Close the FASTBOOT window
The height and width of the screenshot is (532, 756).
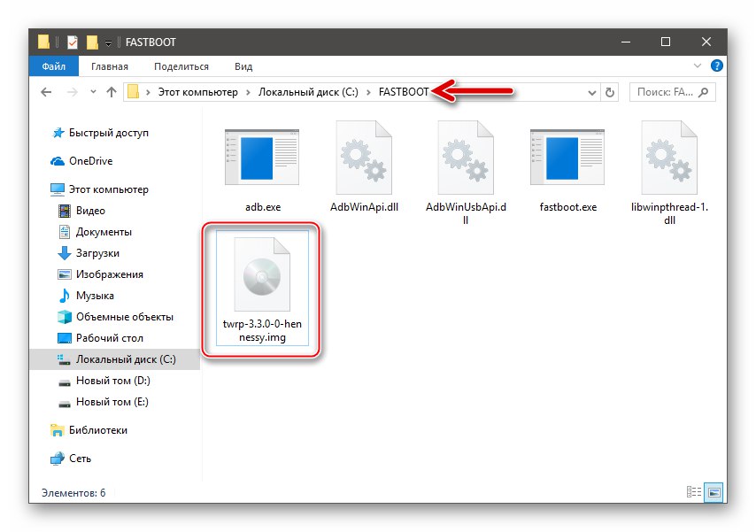pyautogui.click(x=706, y=42)
